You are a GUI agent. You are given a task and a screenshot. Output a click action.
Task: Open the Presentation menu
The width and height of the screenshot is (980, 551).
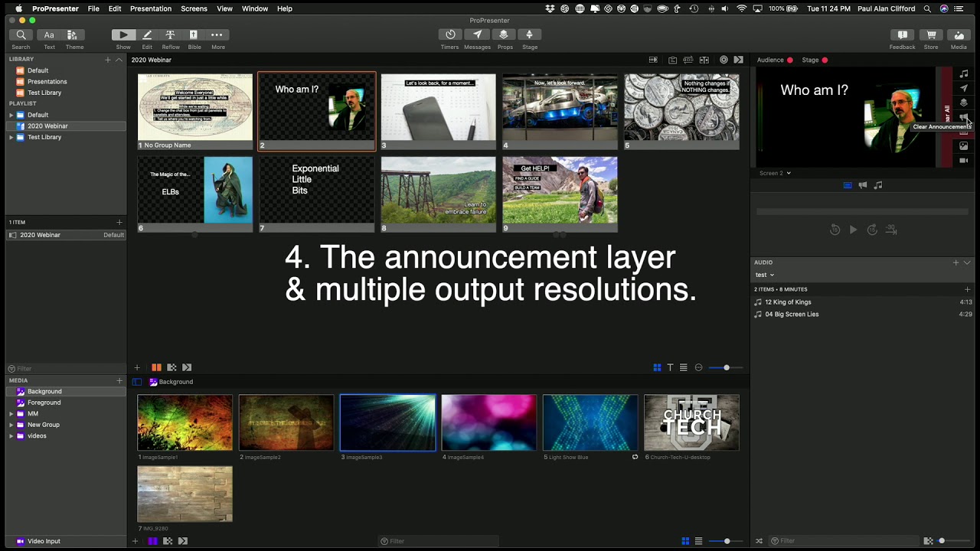pos(150,8)
